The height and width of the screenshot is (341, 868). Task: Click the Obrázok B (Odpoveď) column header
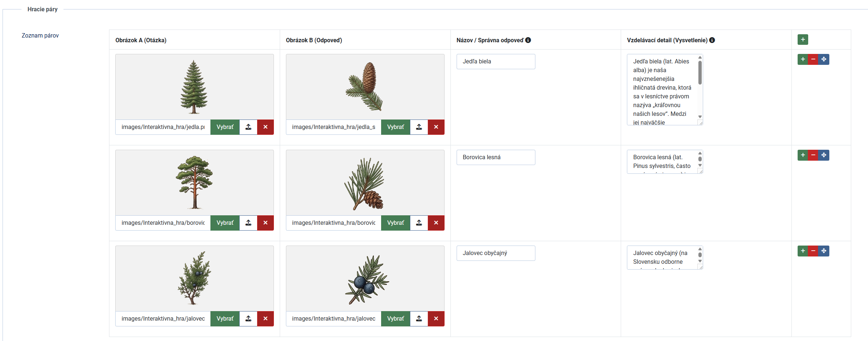pos(314,40)
